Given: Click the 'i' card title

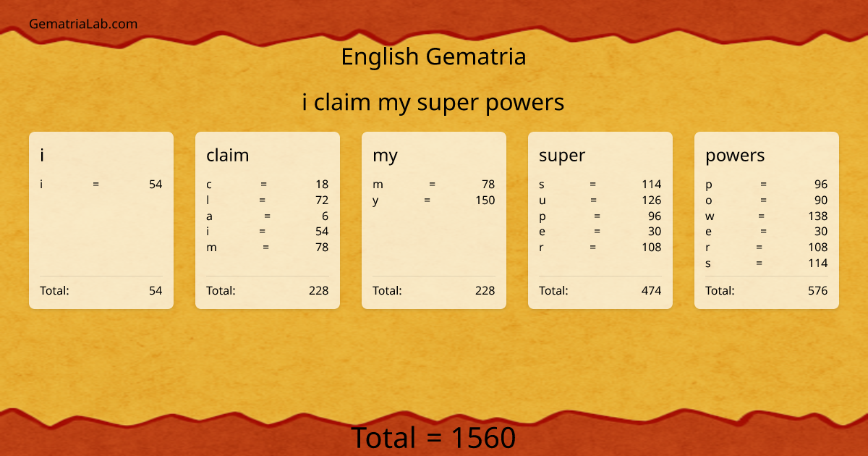Looking at the screenshot, I should (x=42, y=155).
